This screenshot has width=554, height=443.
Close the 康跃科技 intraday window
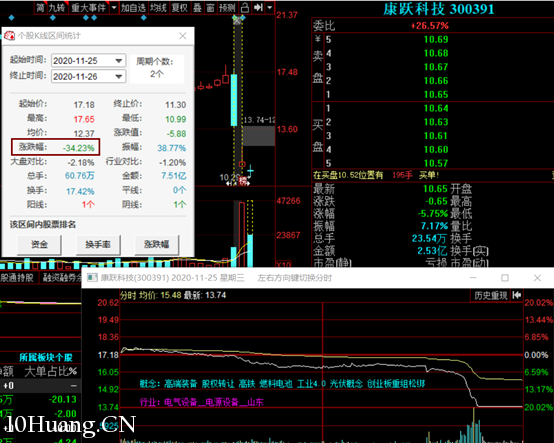pos(537,278)
